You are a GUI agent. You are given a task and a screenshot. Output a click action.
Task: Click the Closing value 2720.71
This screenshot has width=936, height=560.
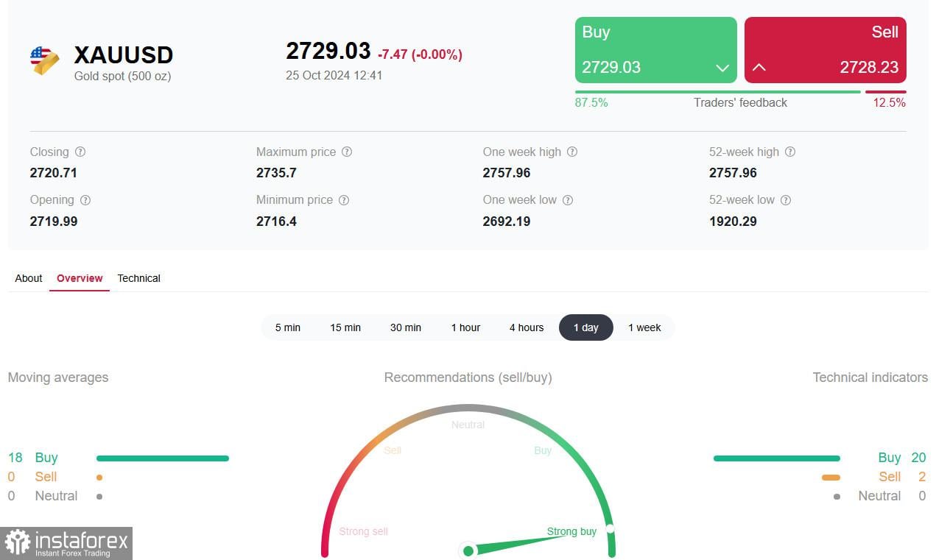[x=54, y=173]
